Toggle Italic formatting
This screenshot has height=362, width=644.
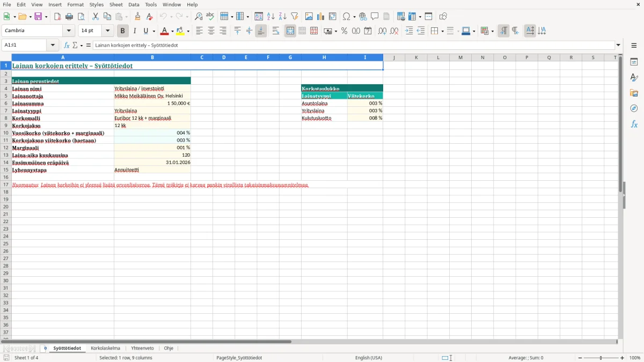(x=135, y=31)
